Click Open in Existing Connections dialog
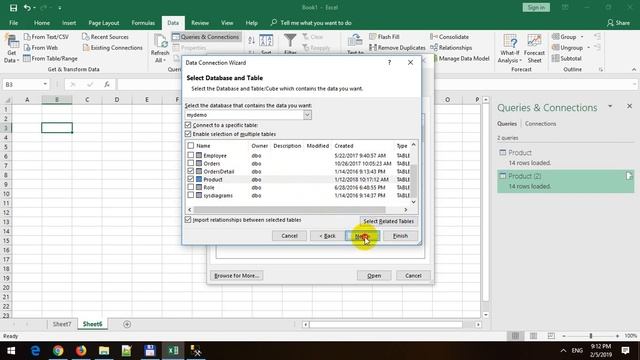This screenshot has height=360, width=640. 374,276
